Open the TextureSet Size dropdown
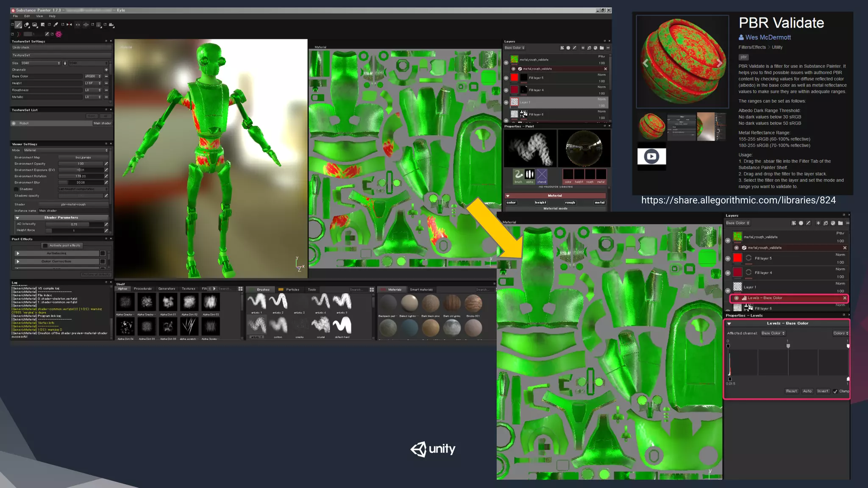 coord(40,63)
